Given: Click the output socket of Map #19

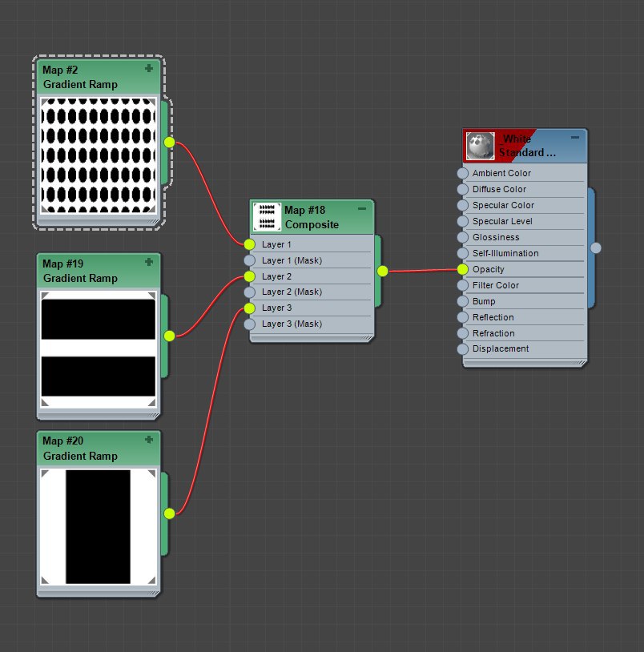Looking at the screenshot, I should coord(169,336).
